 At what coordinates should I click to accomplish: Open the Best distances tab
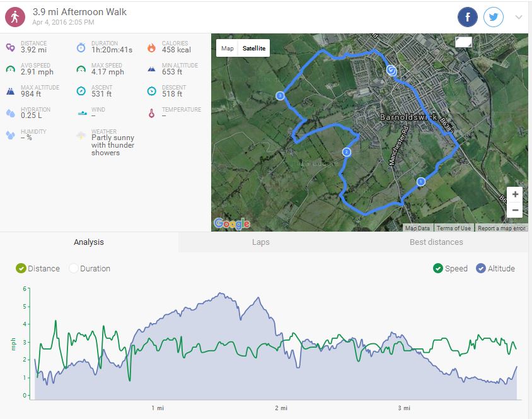[436, 242]
